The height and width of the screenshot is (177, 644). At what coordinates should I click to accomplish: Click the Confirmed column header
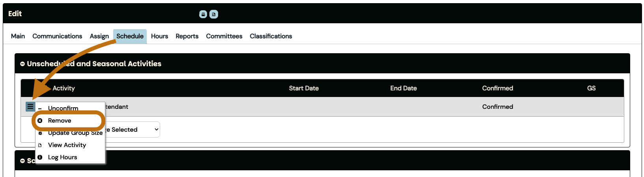click(x=497, y=88)
